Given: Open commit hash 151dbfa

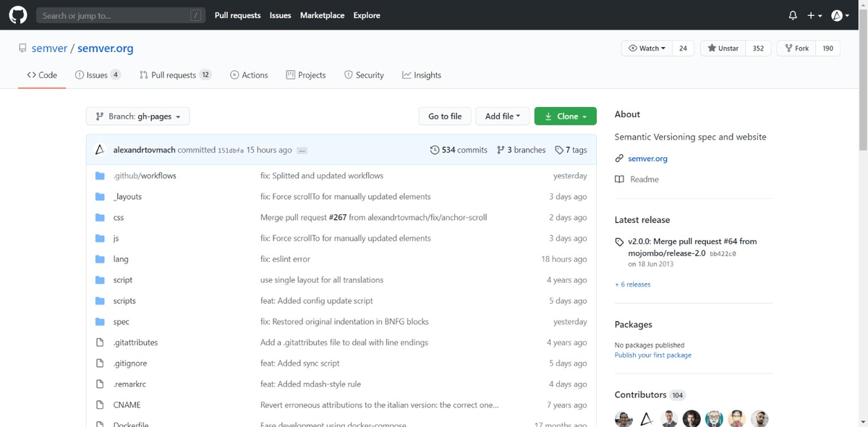Looking at the screenshot, I should tap(231, 150).
